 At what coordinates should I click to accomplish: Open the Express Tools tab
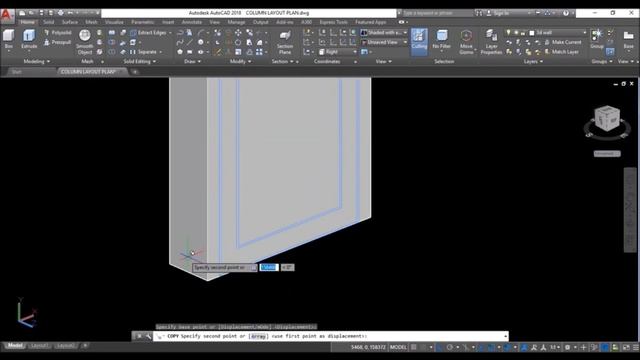pos(333,22)
